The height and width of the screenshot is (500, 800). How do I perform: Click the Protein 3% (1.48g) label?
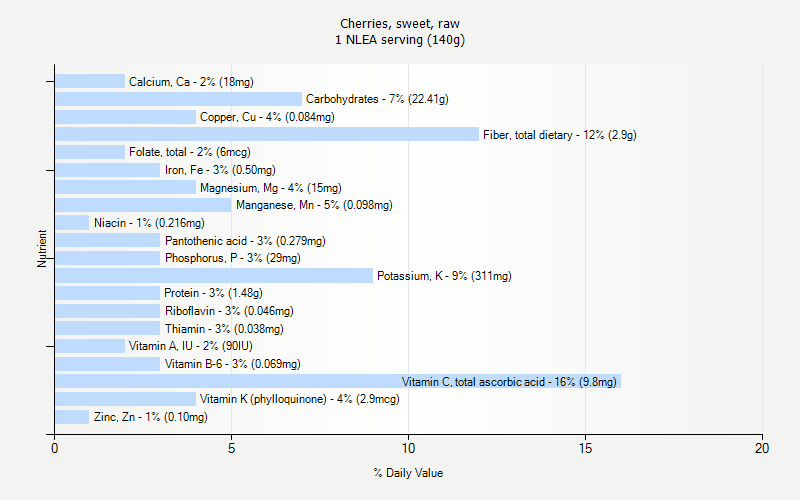(213, 293)
